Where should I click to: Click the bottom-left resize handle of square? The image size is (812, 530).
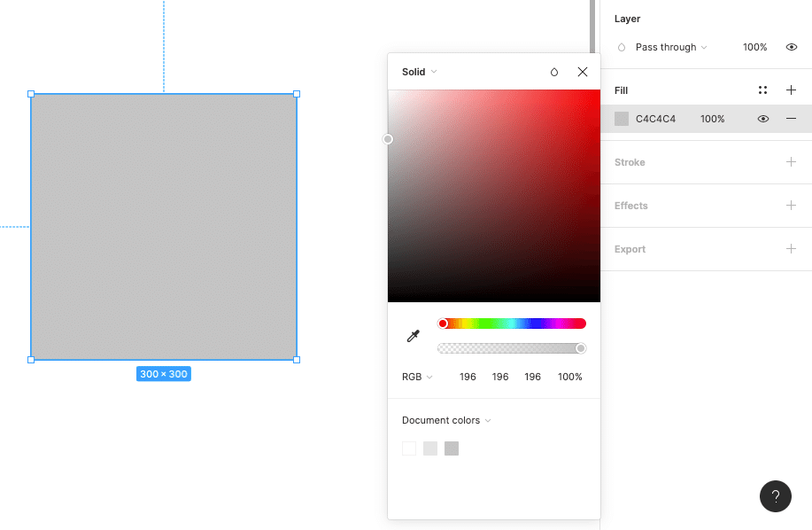tap(31, 360)
